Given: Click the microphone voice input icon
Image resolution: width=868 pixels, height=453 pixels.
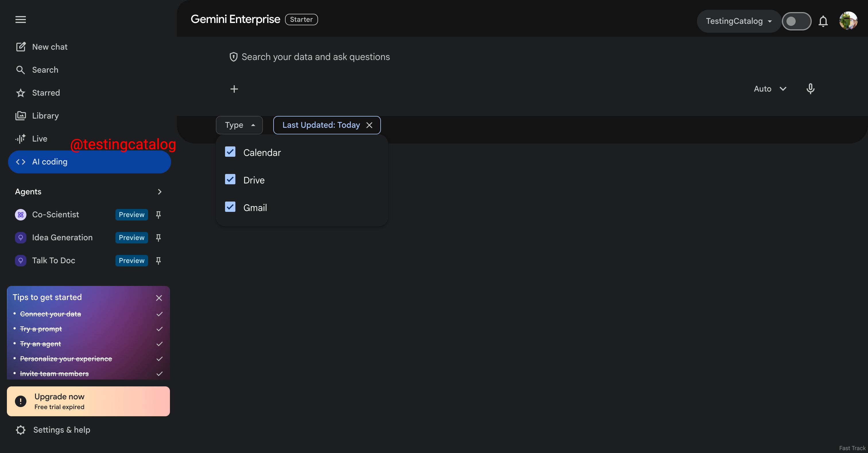Looking at the screenshot, I should pos(810,89).
